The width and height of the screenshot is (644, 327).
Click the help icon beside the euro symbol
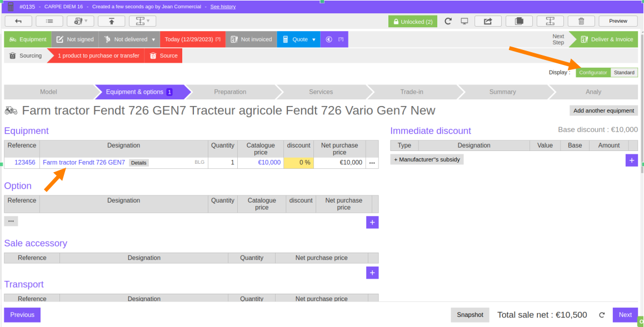coord(341,39)
